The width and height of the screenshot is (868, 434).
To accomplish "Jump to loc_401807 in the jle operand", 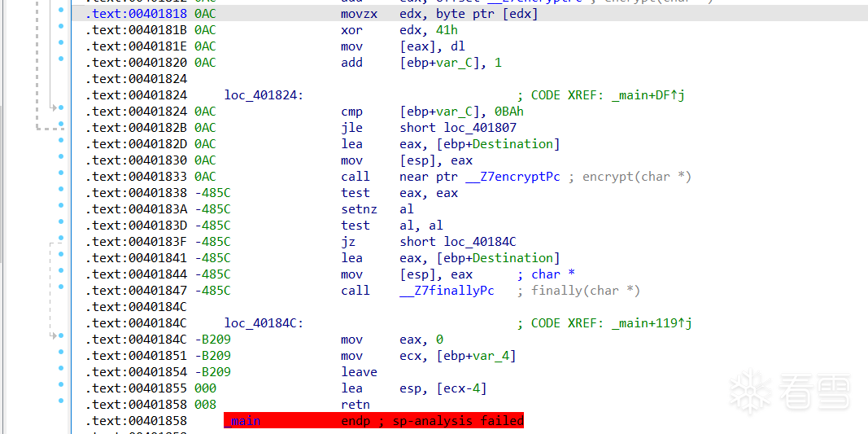I will [x=480, y=128].
